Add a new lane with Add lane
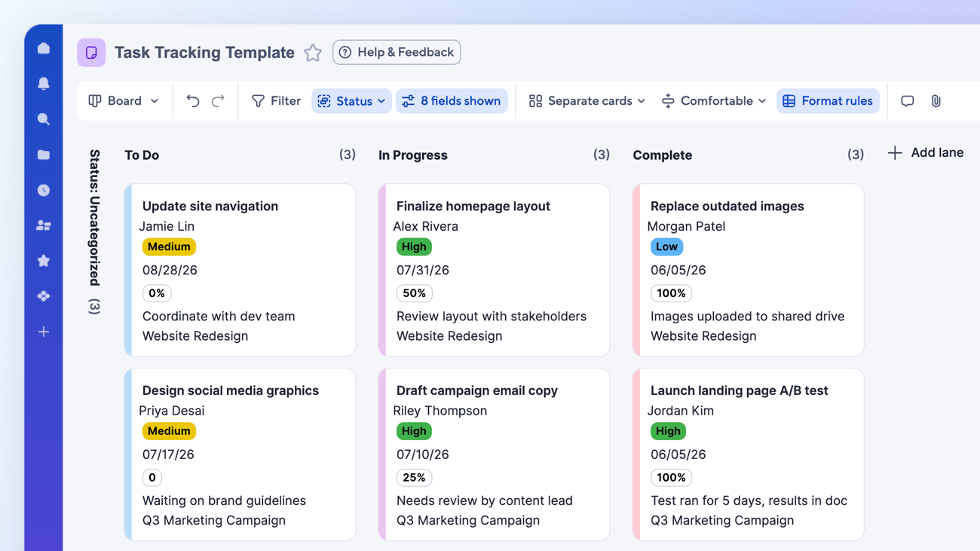This screenshot has height=551, width=980. click(925, 152)
